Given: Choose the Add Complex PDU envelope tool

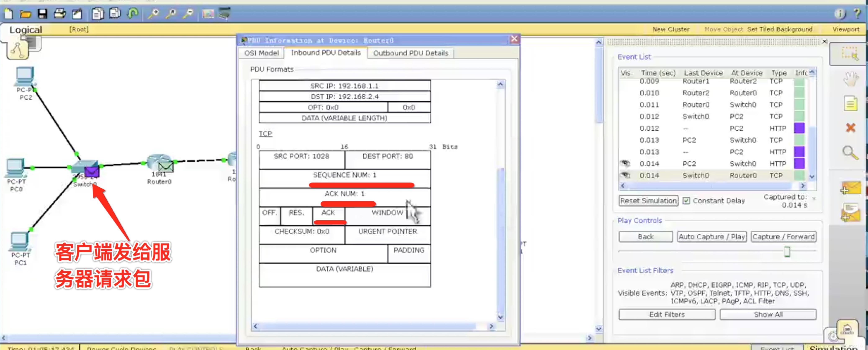Looking at the screenshot, I should (x=850, y=213).
